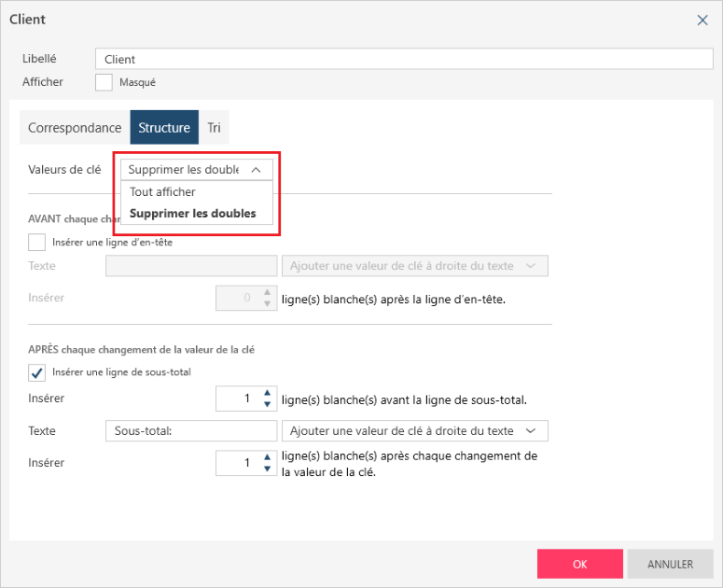Click the Sous-total text input field
Viewport: 723px width, 588px height.
191,431
